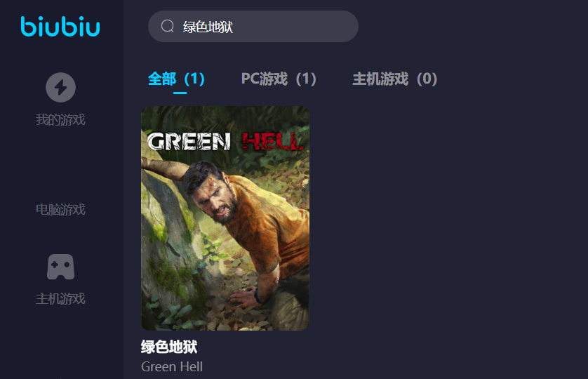Click the (0) count beside 主机游戏 tab

tap(427, 79)
